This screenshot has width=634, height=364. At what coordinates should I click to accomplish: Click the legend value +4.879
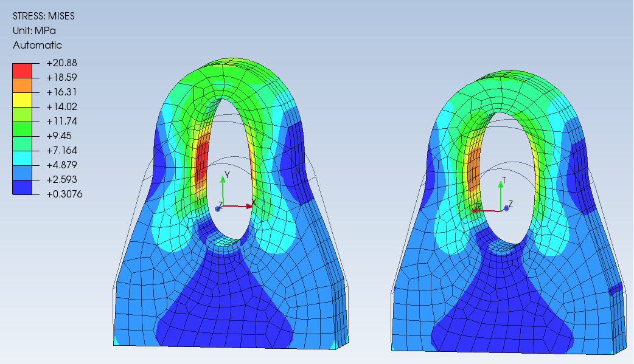62,165
